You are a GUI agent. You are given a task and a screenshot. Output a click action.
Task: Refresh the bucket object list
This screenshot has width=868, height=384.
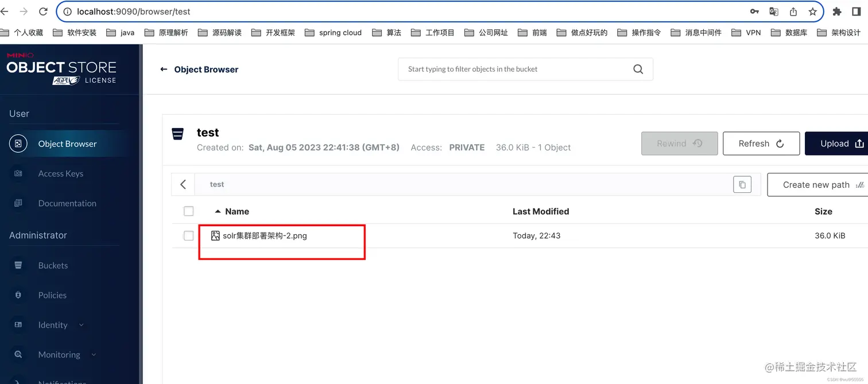click(761, 143)
